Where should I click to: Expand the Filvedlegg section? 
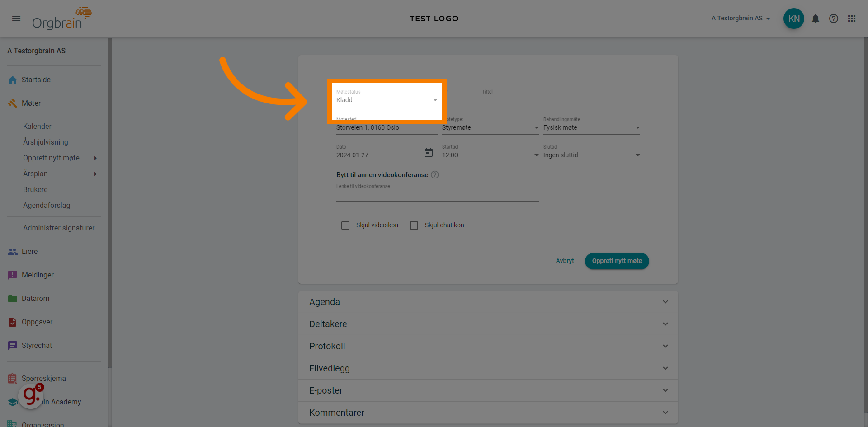[x=488, y=368]
